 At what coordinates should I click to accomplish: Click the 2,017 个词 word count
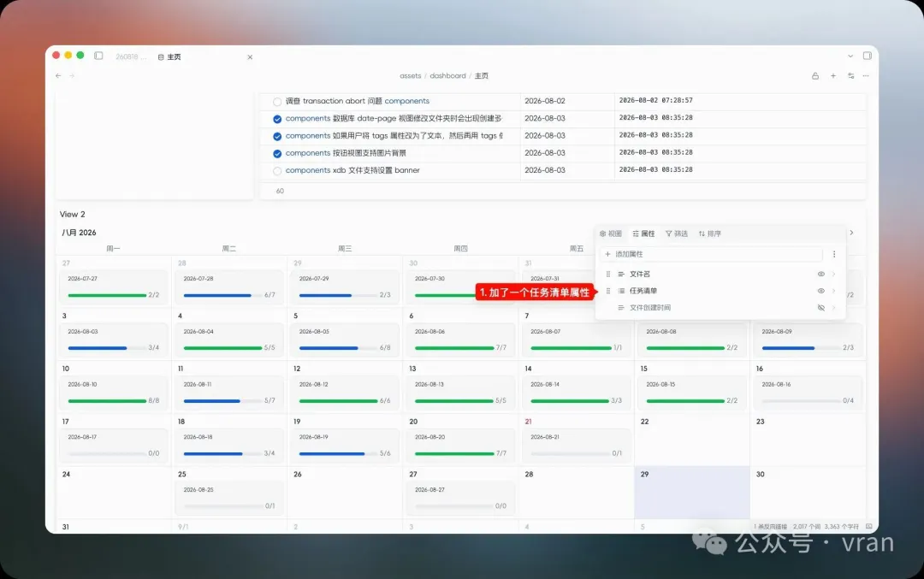(x=806, y=527)
